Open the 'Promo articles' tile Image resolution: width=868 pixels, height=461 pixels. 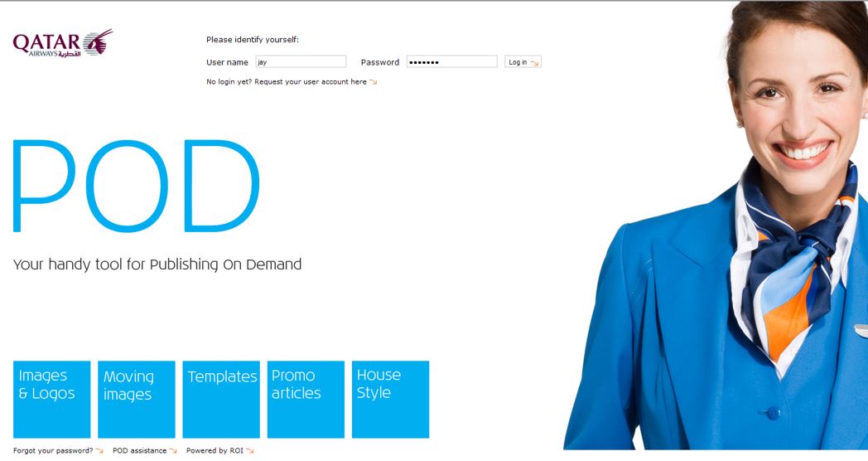click(x=306, y=399)
